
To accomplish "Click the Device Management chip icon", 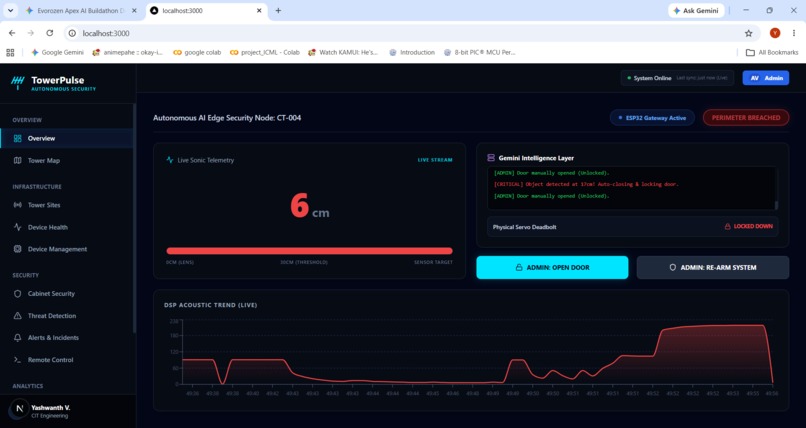I will point(17,249).
